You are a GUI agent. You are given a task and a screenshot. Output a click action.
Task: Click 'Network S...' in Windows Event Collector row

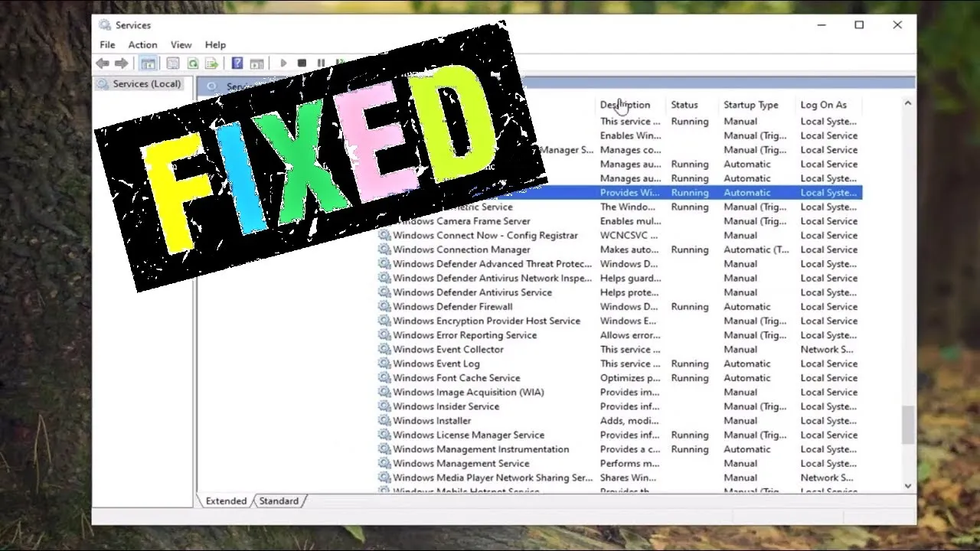(827, 350)
